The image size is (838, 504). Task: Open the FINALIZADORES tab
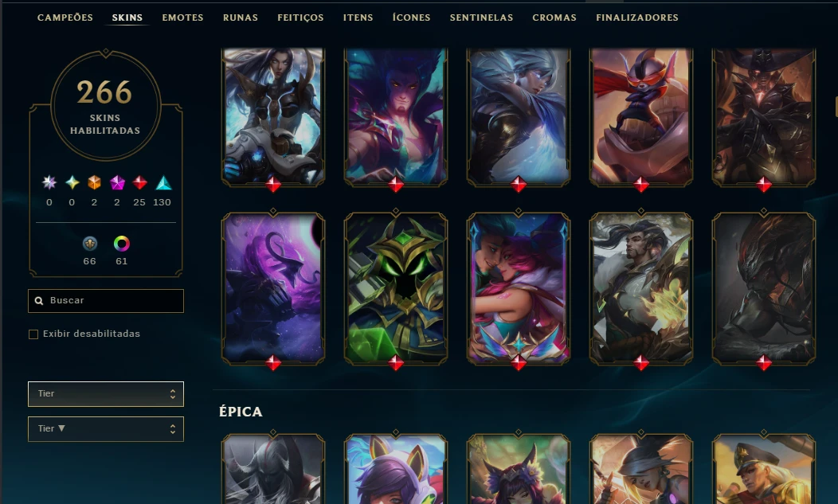pyautogui.click(x=637, y=18)
